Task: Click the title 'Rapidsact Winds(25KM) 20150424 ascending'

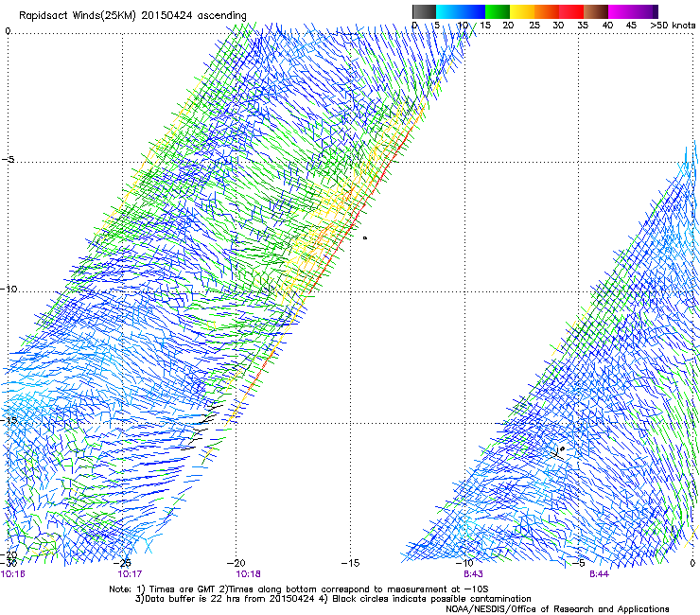Action: (132, 16)
